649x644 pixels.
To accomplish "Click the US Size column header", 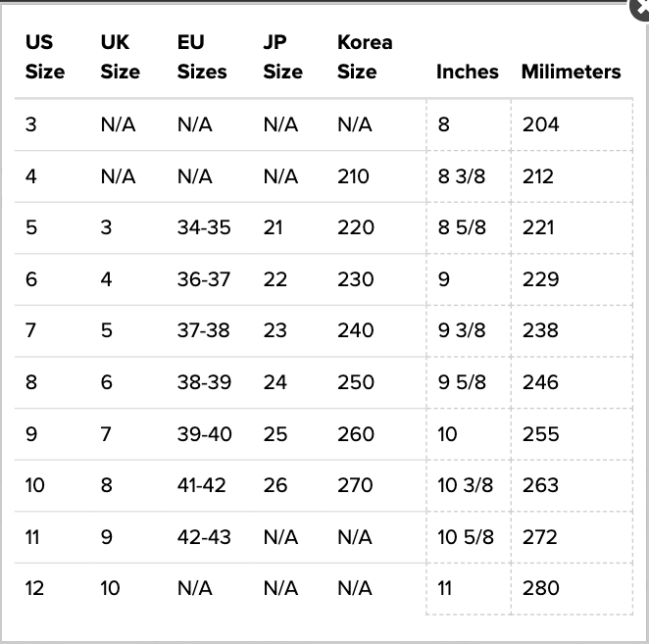I will click(45, 57).
